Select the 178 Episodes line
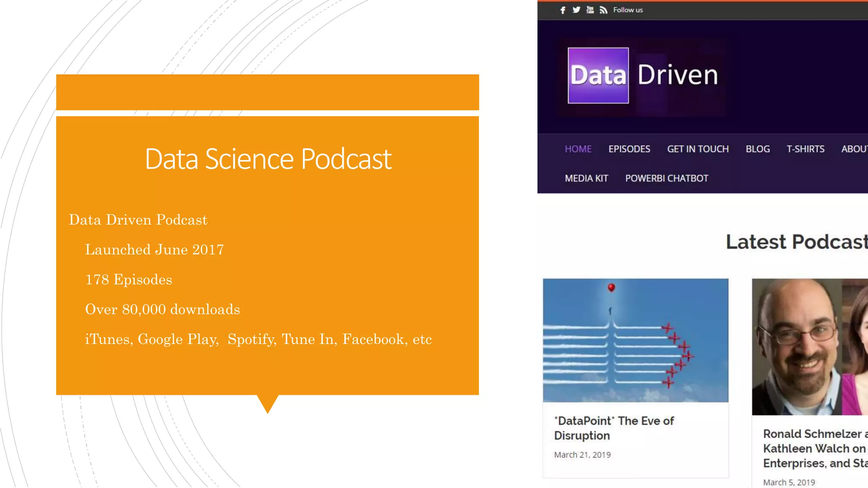Image resolution: width=868 pixels, height=488 pixels. click(128, 280)
